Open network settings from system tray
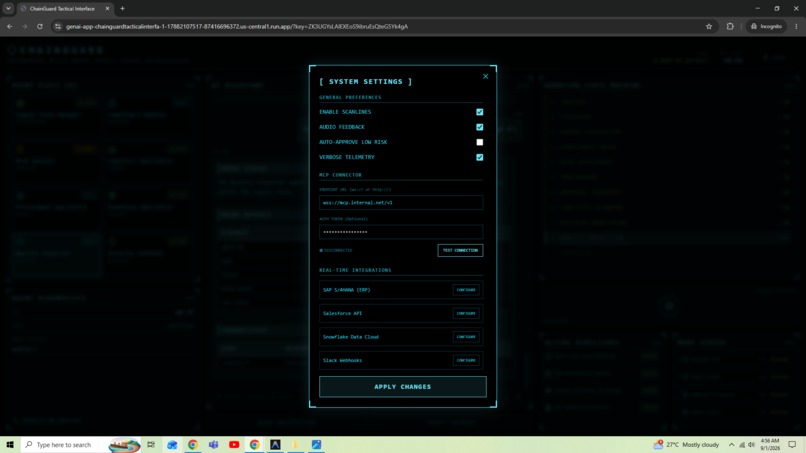The image size is (806, 453). pyautogui.click(x=742, y=445)
